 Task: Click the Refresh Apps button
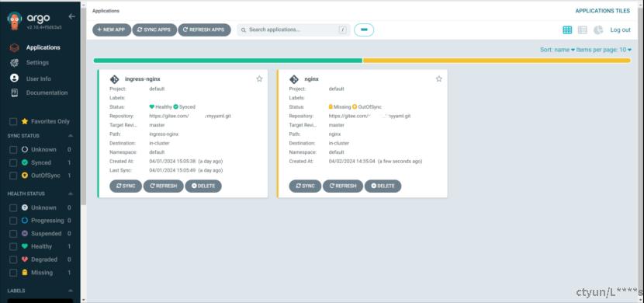pyautogui.click(x=204, y=30)
